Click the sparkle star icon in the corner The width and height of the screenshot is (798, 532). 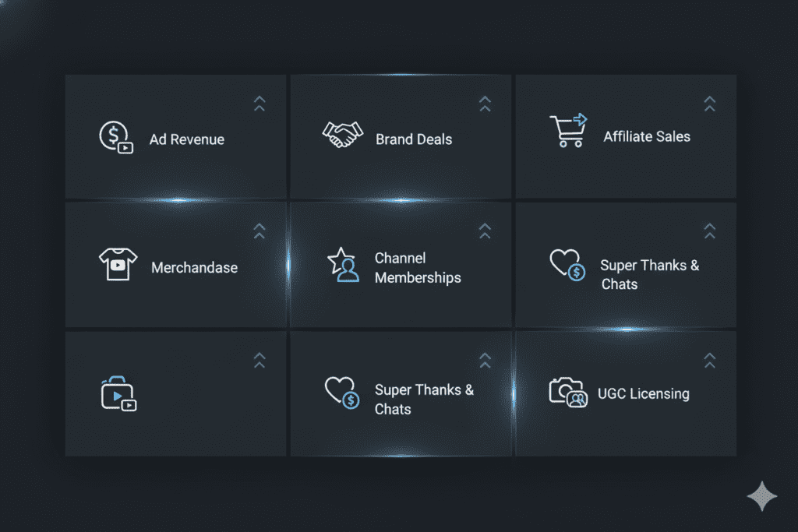point(761,496)
